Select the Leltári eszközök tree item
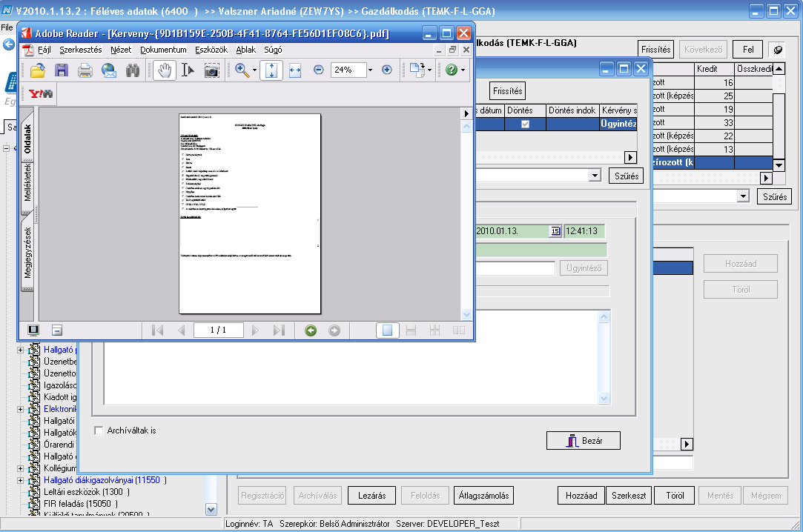Image resolution: width=803 pixels, height=532 pixels. [87, 492]
